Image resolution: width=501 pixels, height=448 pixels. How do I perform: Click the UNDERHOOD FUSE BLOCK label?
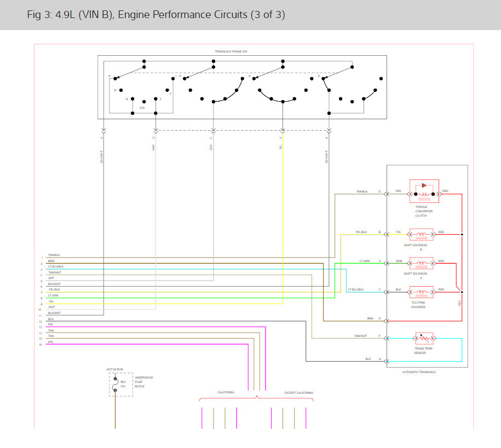(144, 382)
